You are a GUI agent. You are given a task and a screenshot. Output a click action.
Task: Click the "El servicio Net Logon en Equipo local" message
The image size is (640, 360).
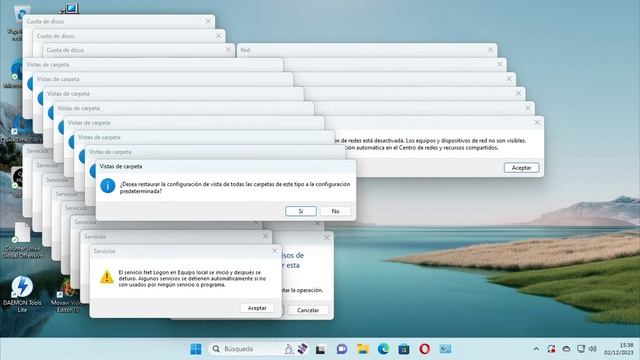(192, 278)
